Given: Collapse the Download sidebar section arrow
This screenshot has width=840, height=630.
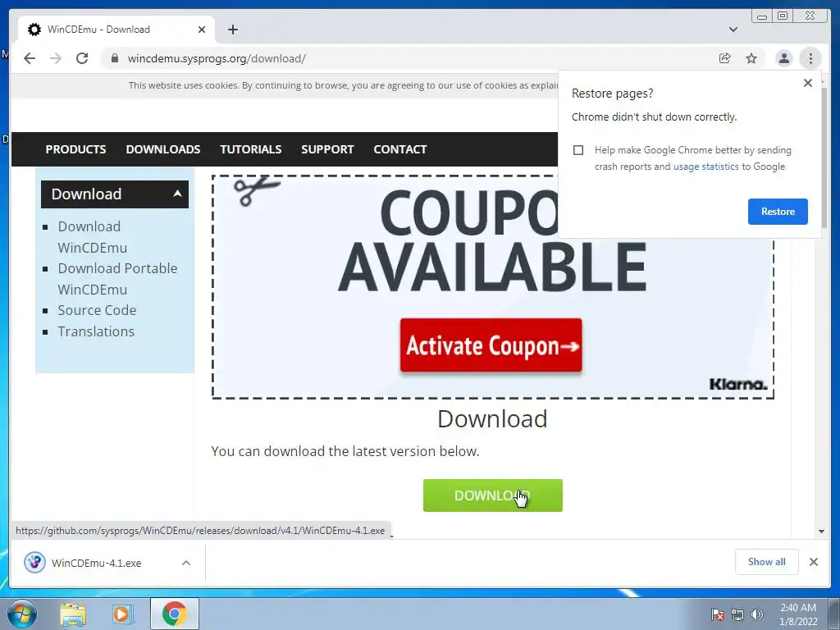Looking at the screenshot, I should (177, 194).
